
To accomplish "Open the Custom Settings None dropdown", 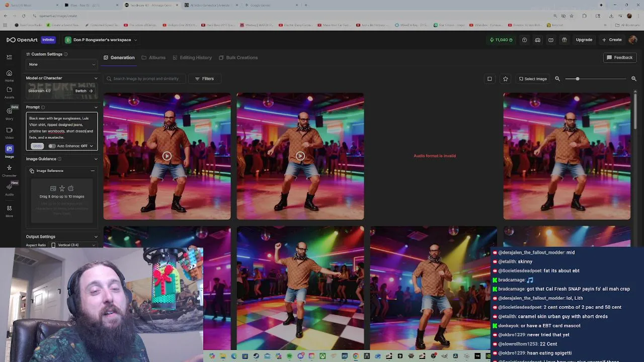I will tap(62, 64).
